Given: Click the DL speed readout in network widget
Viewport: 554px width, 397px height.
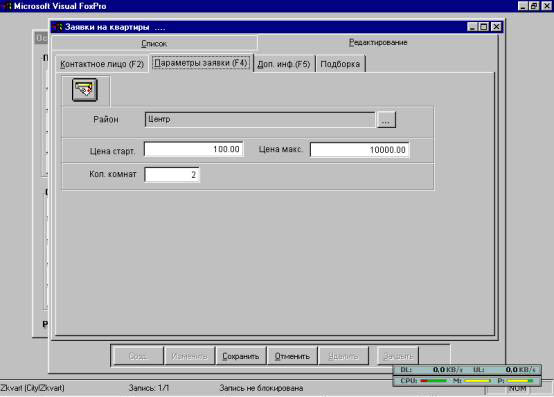Looking at the screenshot, I should (448, 370).
